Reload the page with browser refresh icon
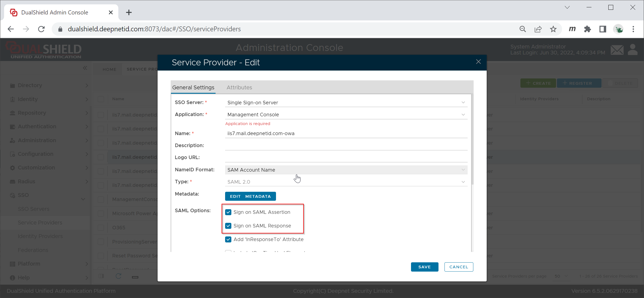Screen dimensions: 644x298 tap(41, 29)
